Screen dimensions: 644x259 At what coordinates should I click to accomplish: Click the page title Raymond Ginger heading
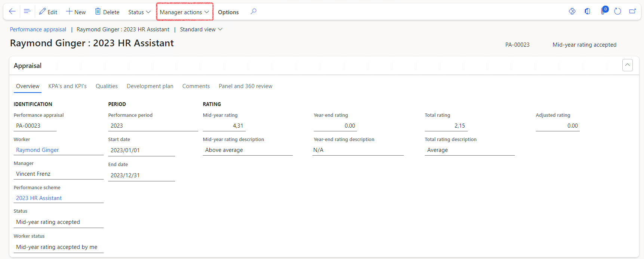[92, 43]
